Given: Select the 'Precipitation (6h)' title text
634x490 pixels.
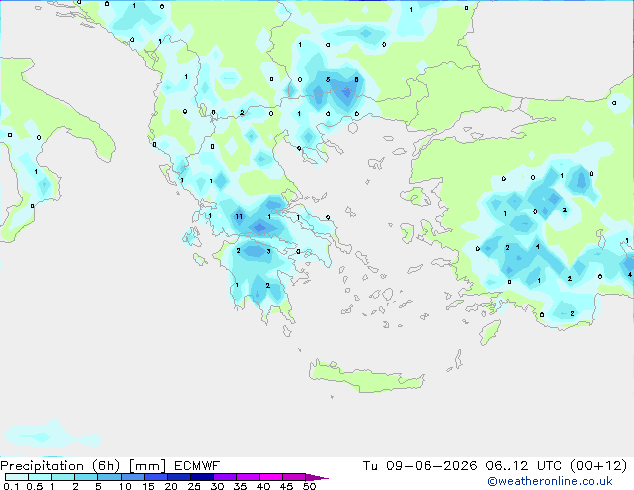Looking at the screenshot, I should 60,466.
